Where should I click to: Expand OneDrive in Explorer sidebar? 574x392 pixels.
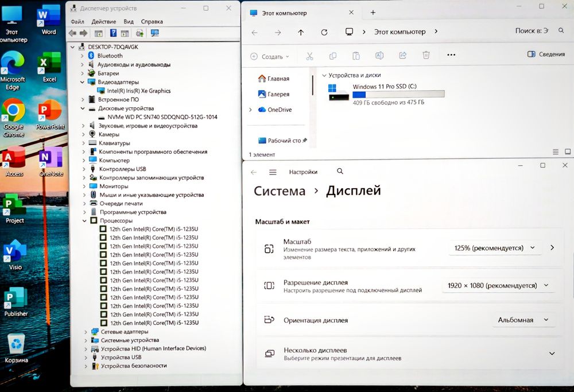(250, 110)
